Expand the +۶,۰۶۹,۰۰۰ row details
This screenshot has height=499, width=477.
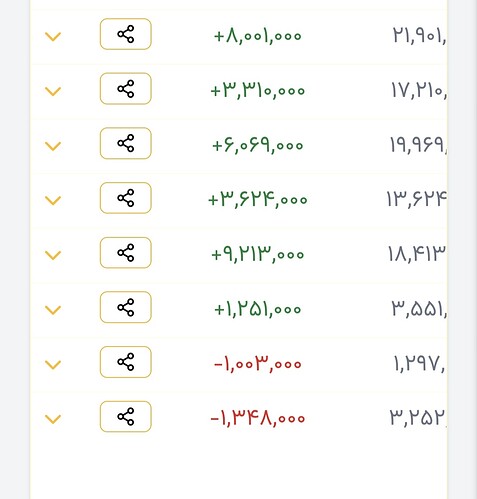click(53, 146)
